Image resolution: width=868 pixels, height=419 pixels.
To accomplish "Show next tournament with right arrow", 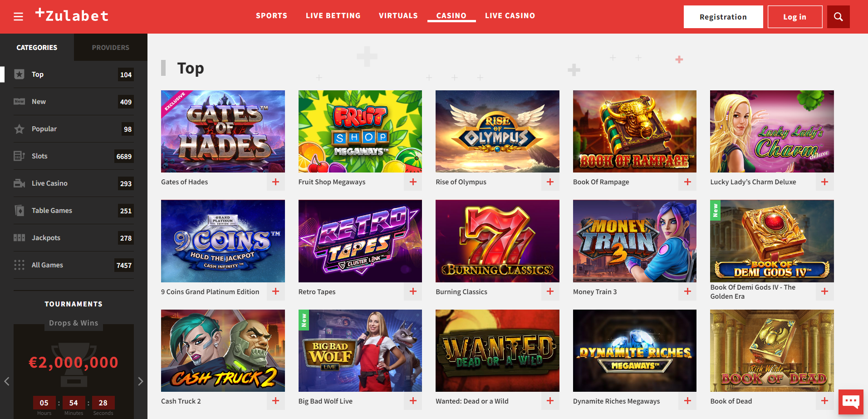I will (x=140, y=381).
